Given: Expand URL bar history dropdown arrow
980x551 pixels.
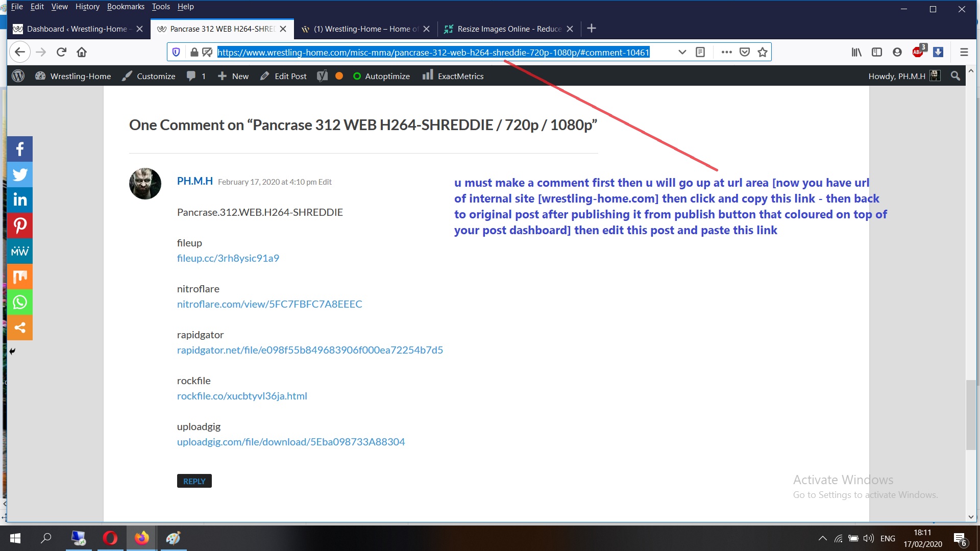Looking at the screenshot, I should 682,52.
